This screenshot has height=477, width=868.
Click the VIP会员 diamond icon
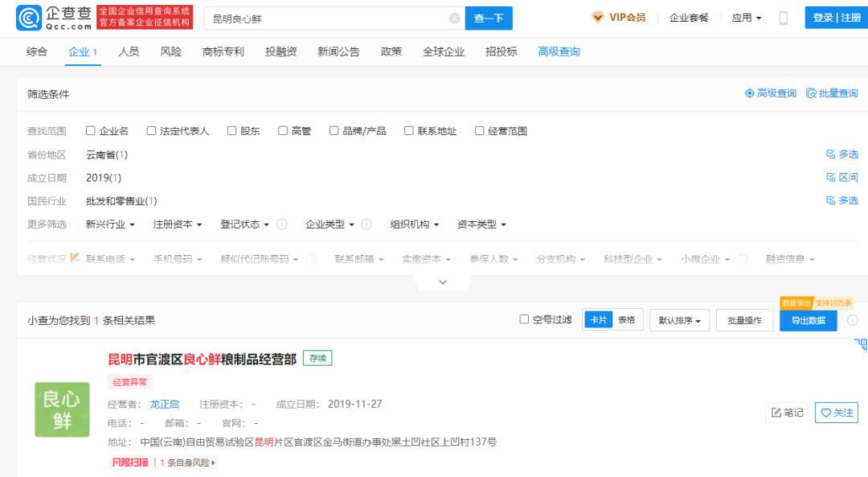[597, 17]
